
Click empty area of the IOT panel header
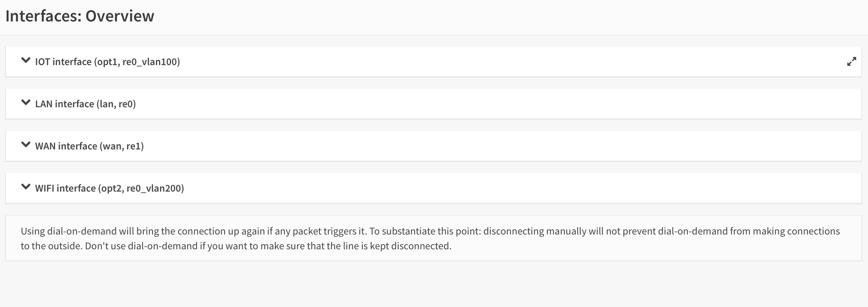coord(480,62)
